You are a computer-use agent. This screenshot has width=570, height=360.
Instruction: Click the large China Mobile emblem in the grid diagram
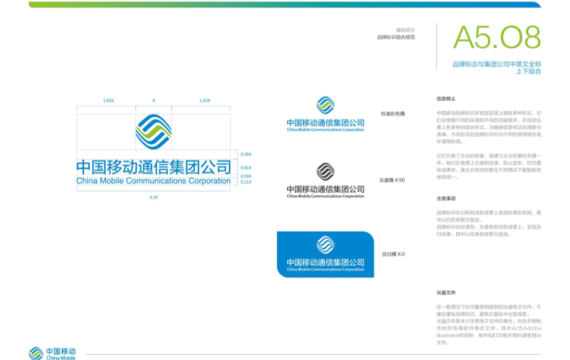coord(153,132)
